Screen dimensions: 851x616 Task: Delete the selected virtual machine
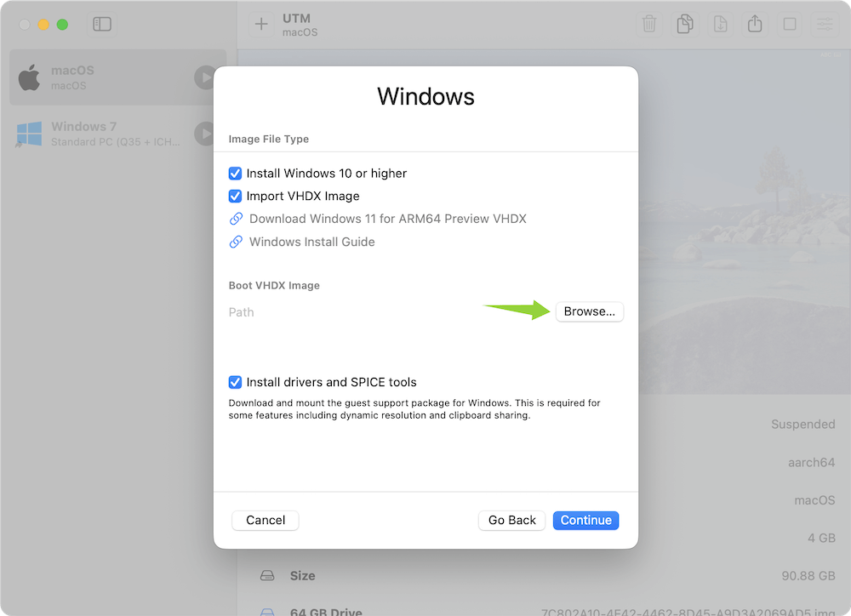649,24
